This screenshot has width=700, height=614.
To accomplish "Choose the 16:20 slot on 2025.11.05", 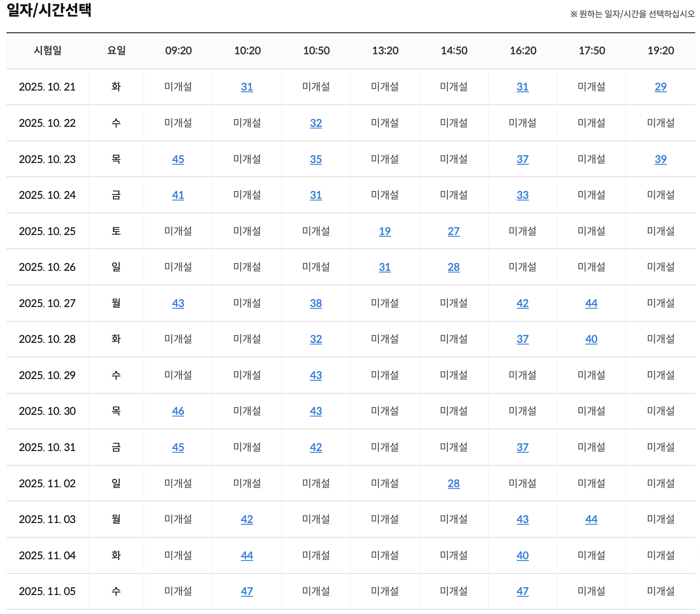I will (x=523, y=592).
